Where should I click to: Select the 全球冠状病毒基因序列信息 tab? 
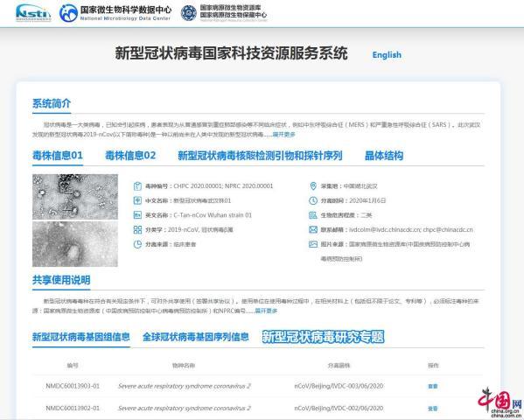coord(196,337)
